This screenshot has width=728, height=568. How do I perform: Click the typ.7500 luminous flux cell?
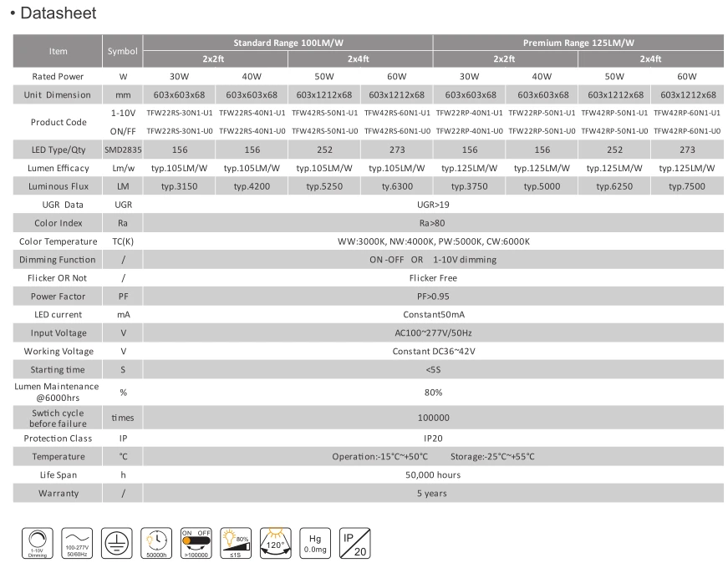(687, 186)
